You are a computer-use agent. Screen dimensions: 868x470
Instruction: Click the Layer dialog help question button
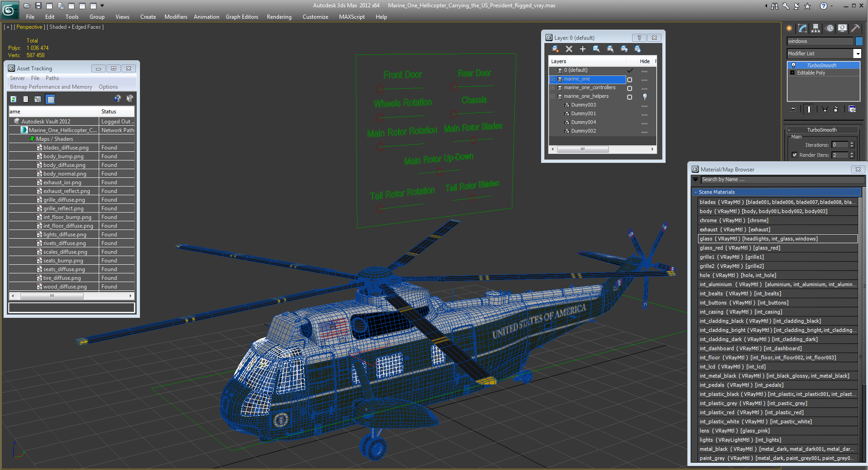639,38
